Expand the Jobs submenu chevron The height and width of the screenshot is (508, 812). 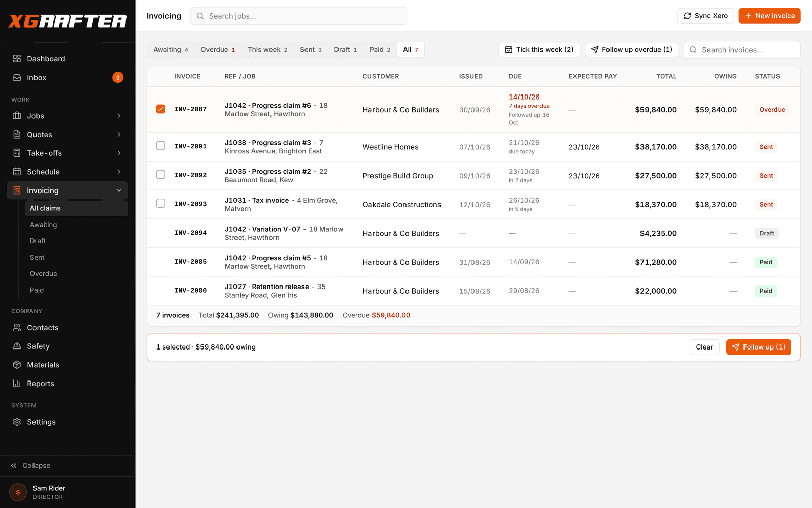pyautogui.click(x=119, y=116)
